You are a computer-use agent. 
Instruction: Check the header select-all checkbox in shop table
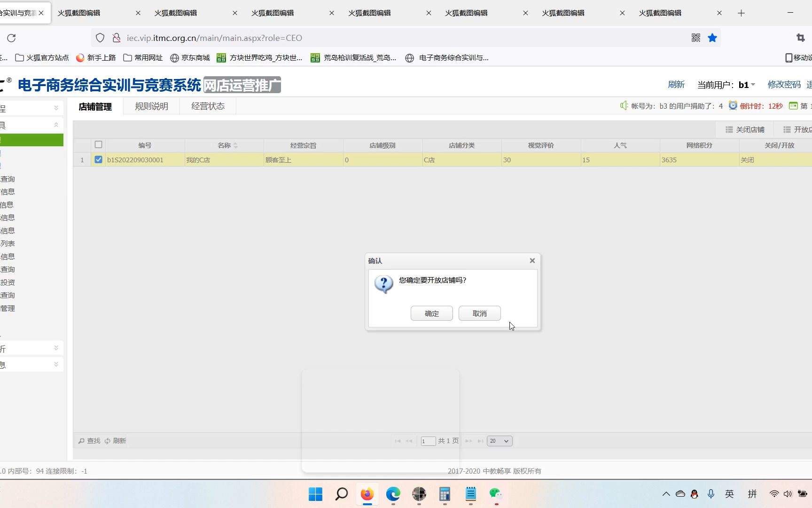click(x=98, y=145)
